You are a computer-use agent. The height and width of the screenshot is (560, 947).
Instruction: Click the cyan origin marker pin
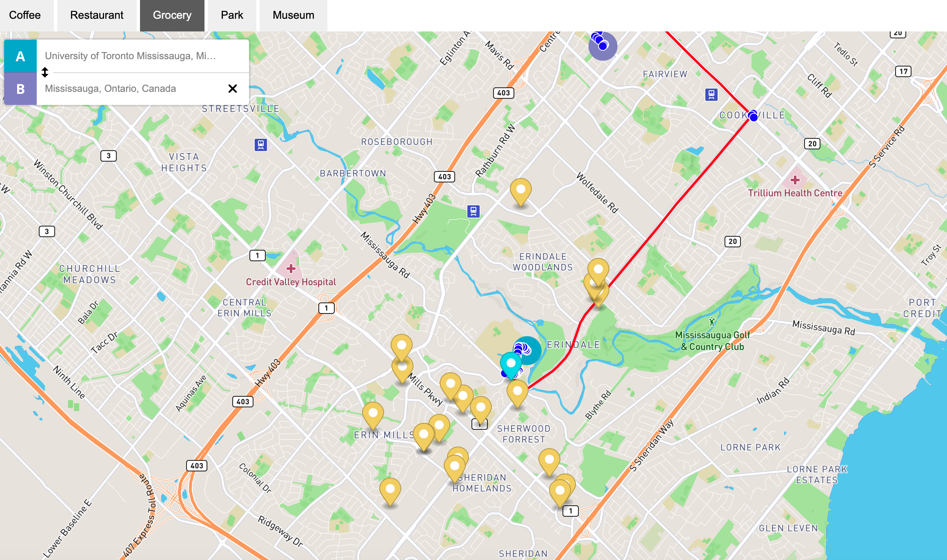click(x=511, y=363)
